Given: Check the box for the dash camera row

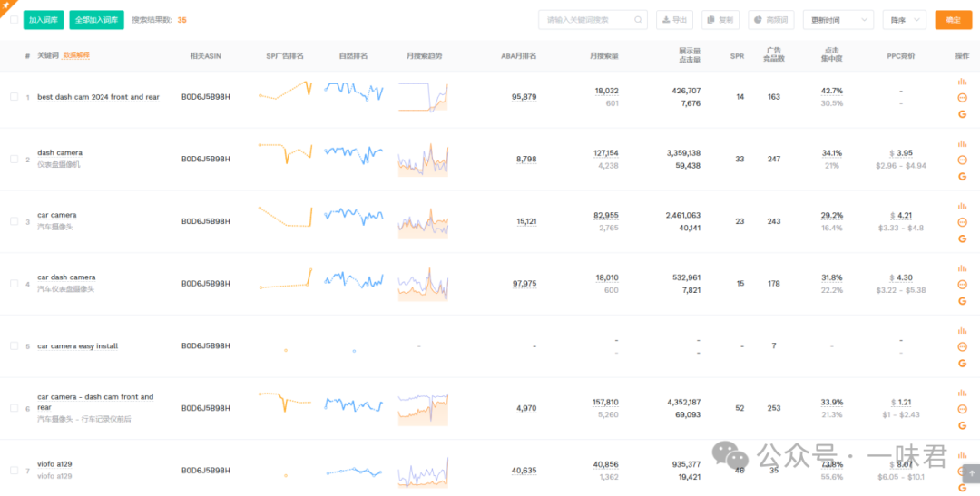Looking at the screenshot, I should [x=14, y=159].
